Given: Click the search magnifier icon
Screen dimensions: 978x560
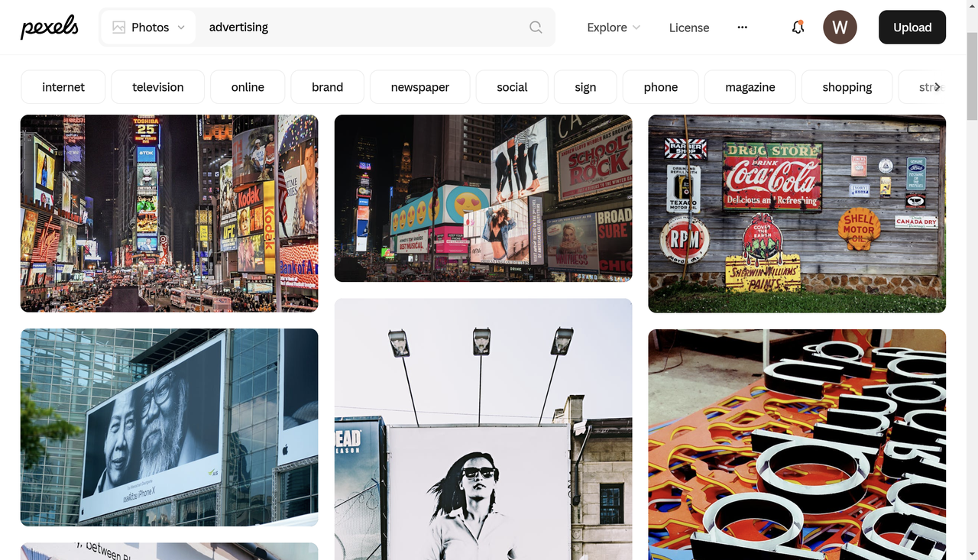Looking at the screenshot, I should [536, 27].
